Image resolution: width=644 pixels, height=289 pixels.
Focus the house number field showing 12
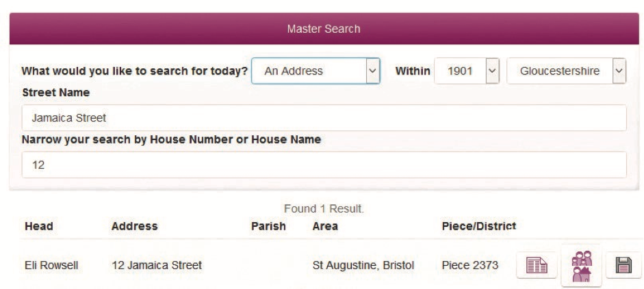point(324,165)
